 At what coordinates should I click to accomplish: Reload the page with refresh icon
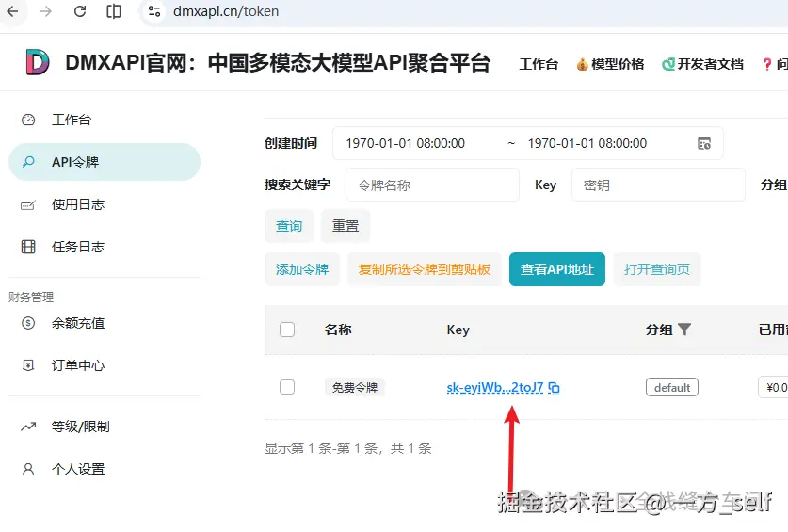79,11
